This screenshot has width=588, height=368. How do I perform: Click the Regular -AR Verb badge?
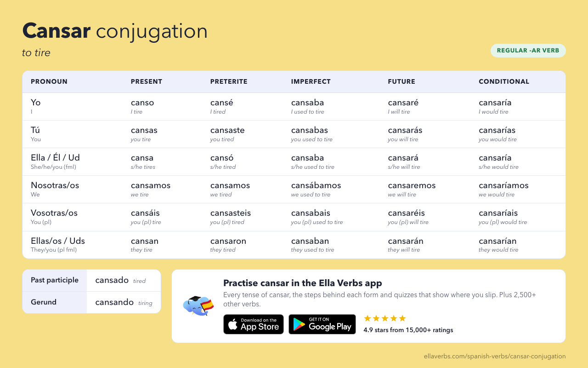point(528,51)
